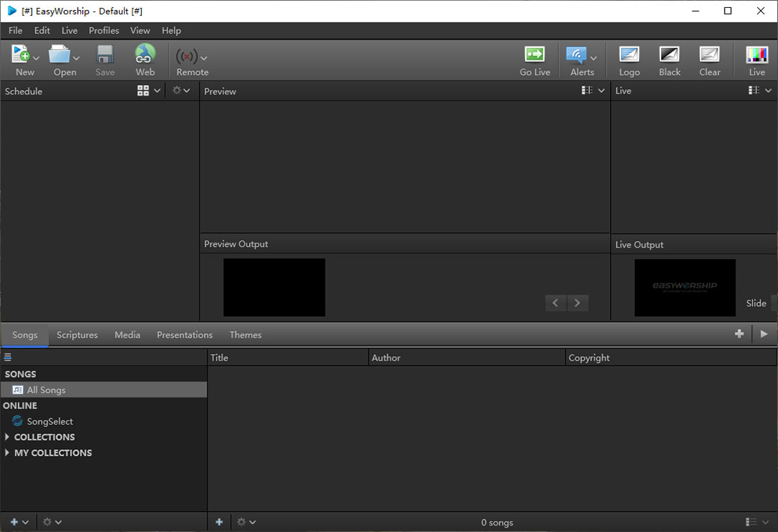Click the plus icon beside Themes tab row
The image size is (778, 532).
(x=739, y=334)
